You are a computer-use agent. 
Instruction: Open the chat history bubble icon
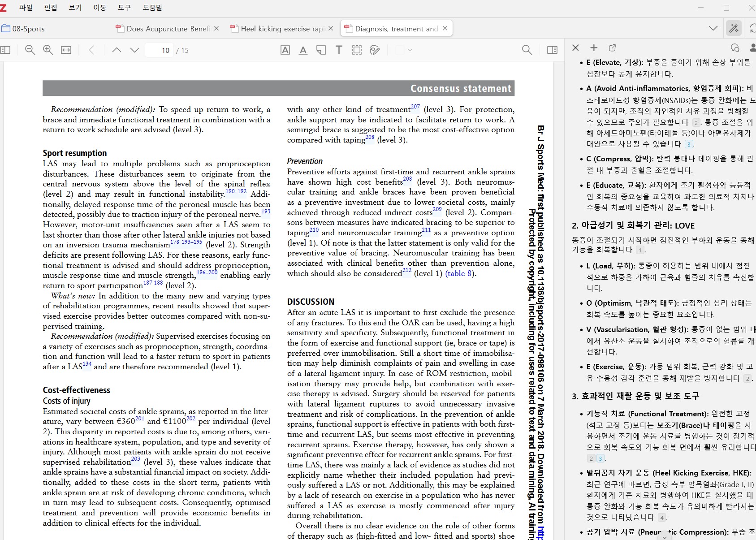(735, 48)
